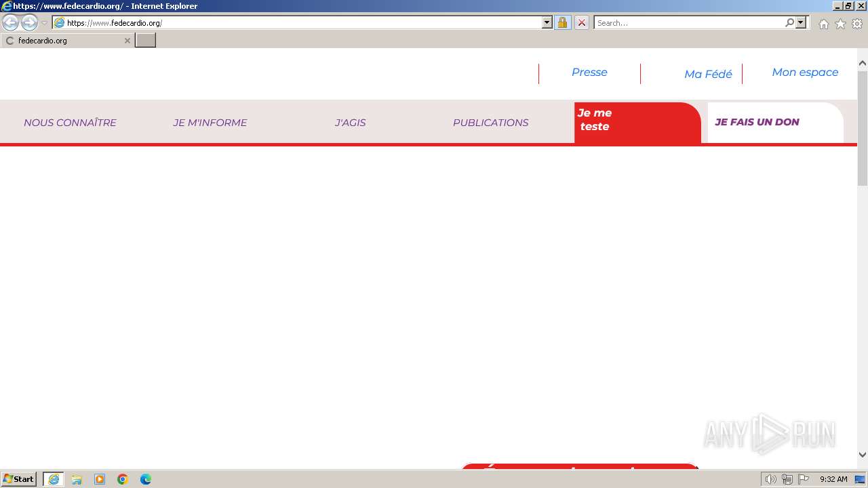This screenshot has height=488, width=868.
Task: Click the magnifier search icon
Action: click(789, 22)
